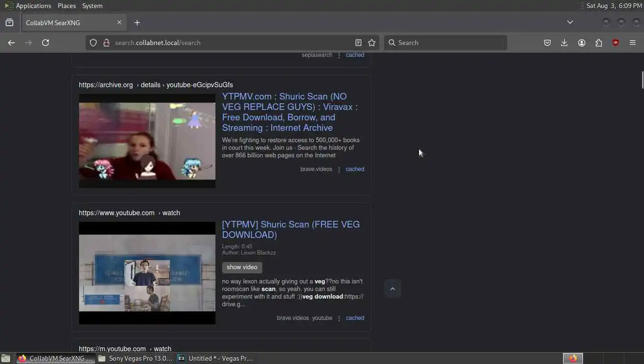Click the Author: Lexon Blackzz text
The width and height of the screenshot is (644, 364).
coord(249,253)
